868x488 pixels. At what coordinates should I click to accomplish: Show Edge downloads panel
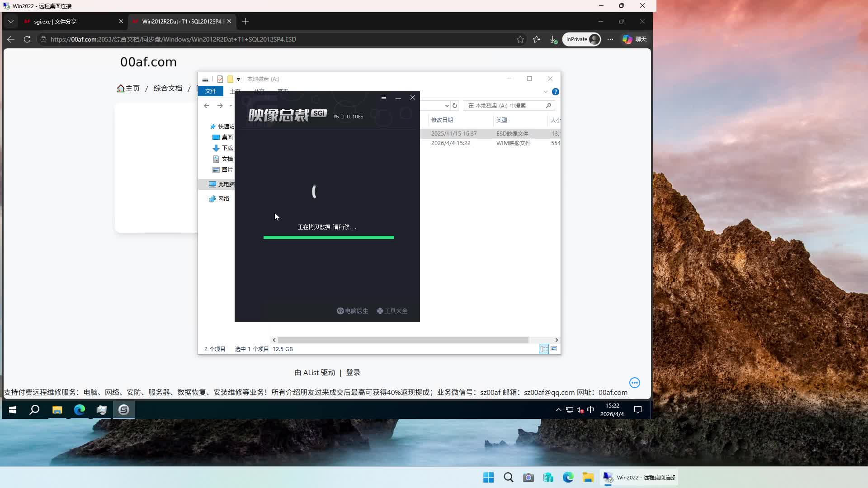pyautogui.click(x=553, y=40)
